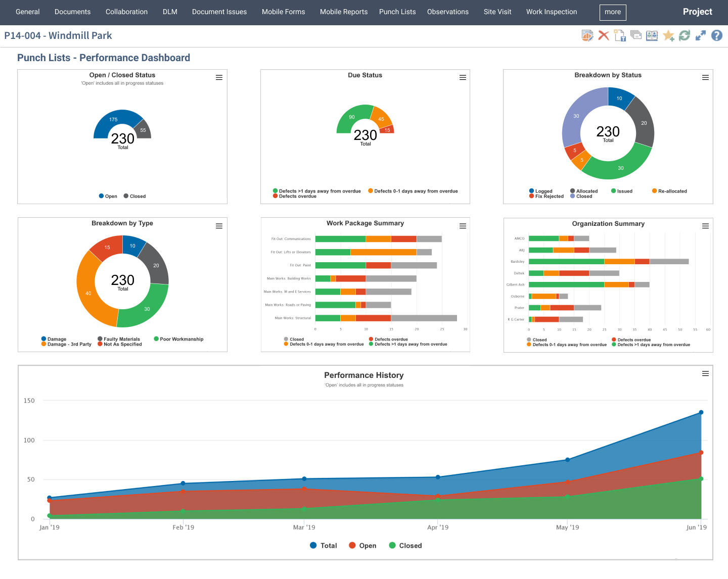Click the edit project hard-hat icon

[x=587, y=35]
